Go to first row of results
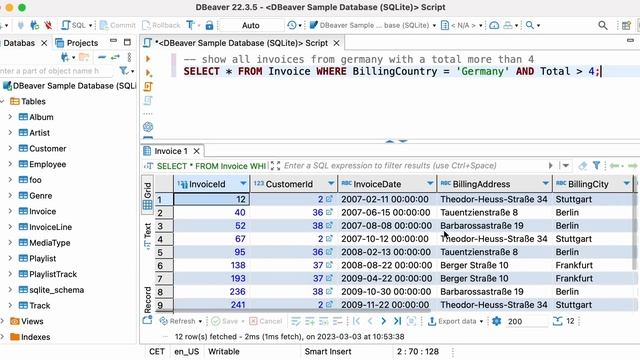The height and width of the screenshot is (360, 640). coord(356,321)
